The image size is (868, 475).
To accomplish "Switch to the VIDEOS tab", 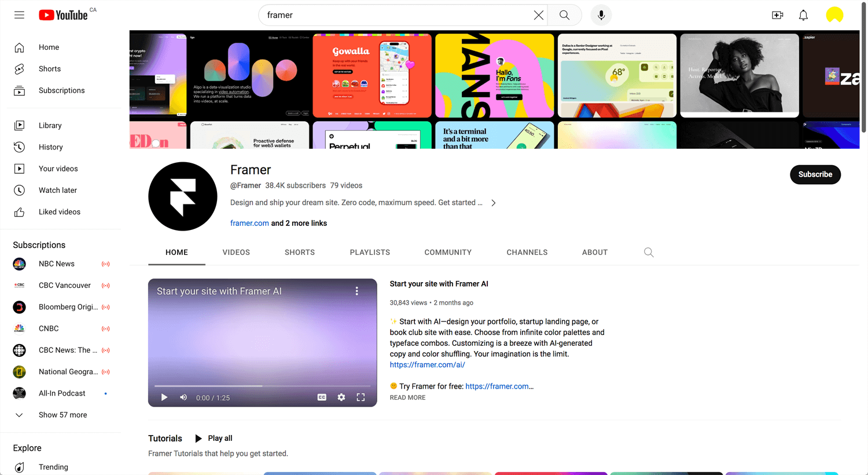I will 236,253.
